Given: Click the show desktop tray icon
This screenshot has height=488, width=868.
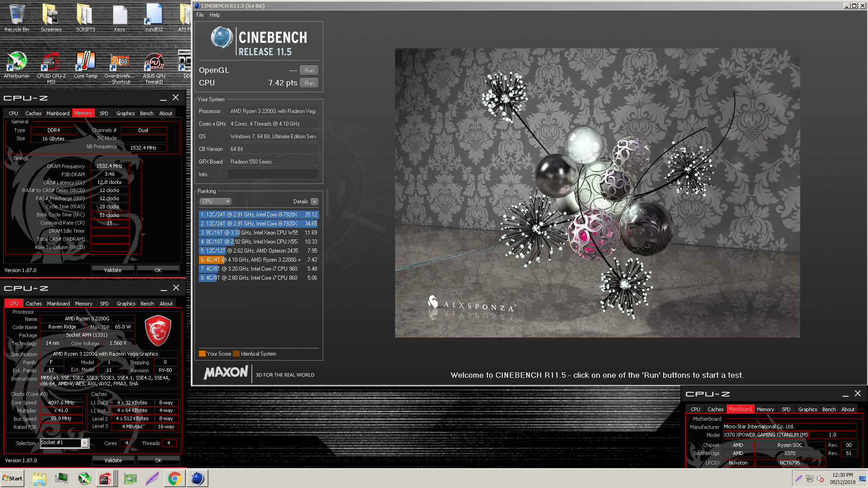Looking at the screenshot, I should pyautogui.click(x=863, y=479).
